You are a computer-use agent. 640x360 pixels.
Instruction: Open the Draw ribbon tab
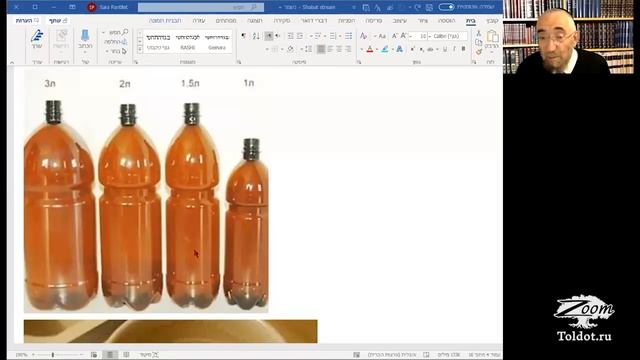click(423, 20)
